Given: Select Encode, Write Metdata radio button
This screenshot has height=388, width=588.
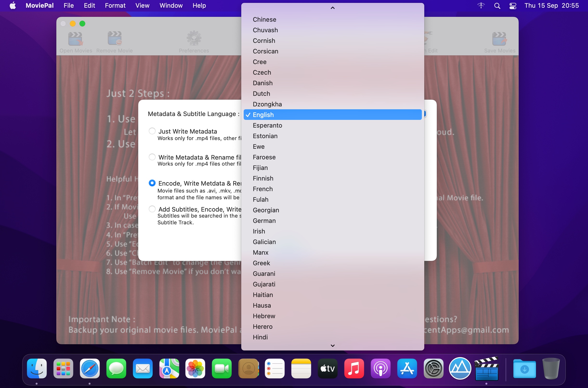Looking at the screenshot, I should [152, 183].
